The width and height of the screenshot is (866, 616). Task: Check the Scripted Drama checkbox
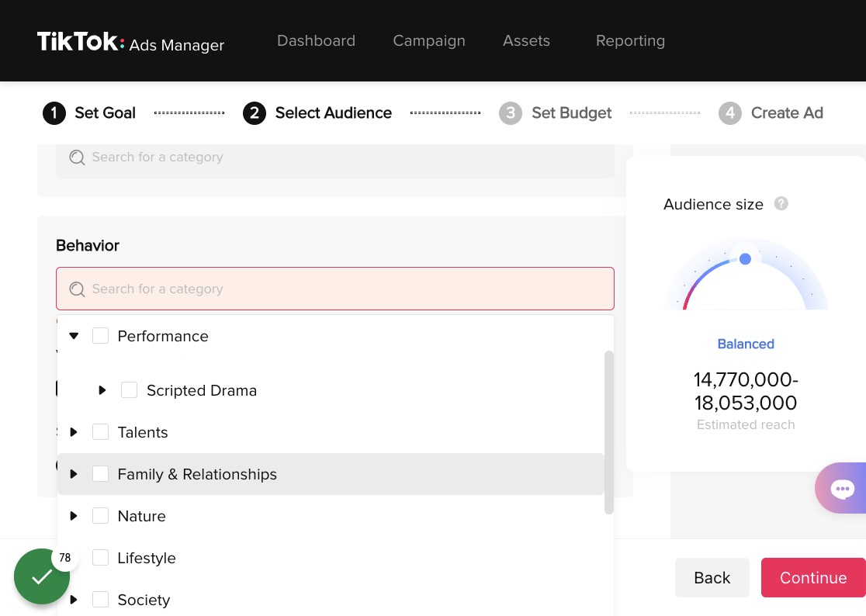point(130,389)
